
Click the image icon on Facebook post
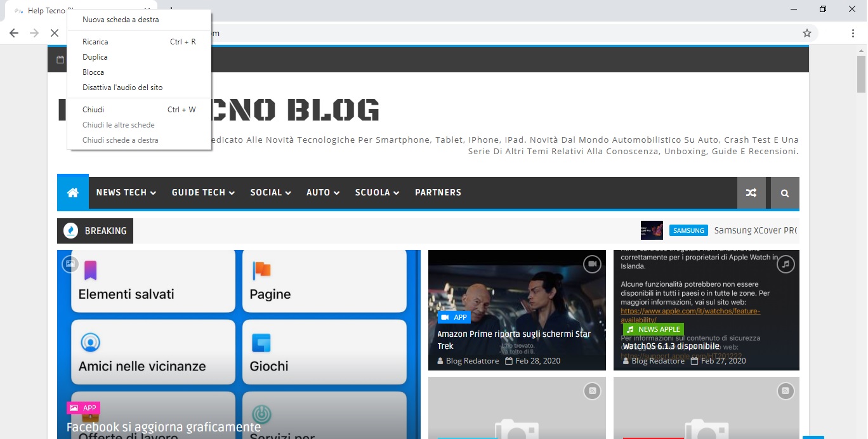pos(70,264)
